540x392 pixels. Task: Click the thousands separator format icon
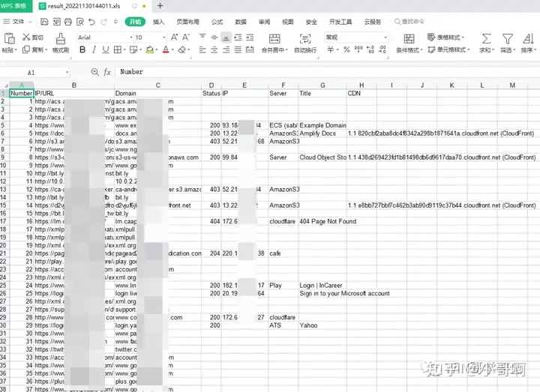[x=358, y=49]
